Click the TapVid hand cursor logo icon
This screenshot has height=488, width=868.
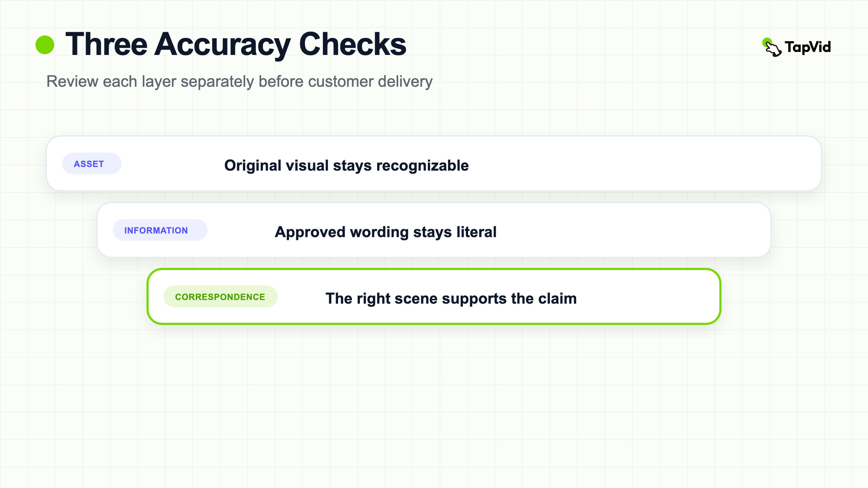coord(772,47)
